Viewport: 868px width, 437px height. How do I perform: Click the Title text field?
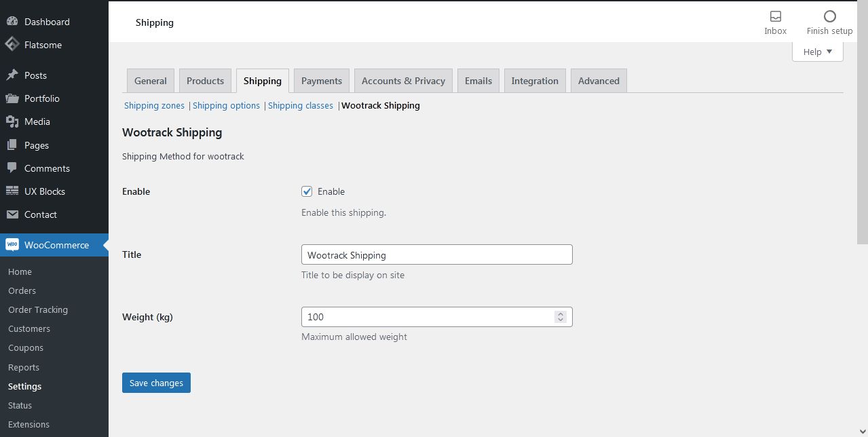pyautogui.click(x=436, y=255)
